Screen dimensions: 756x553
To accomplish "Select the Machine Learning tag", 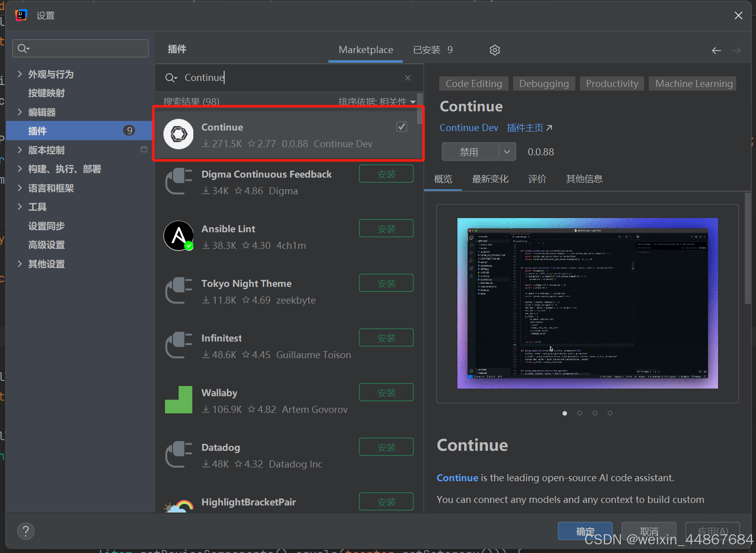I will 694,83.
